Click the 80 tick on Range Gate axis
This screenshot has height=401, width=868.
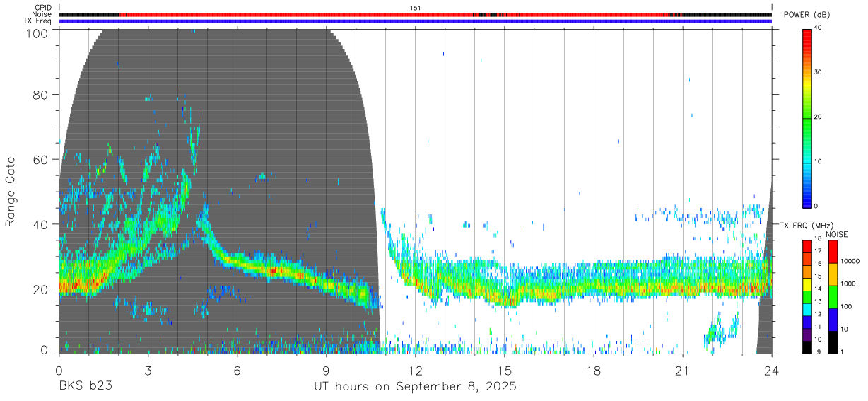(x=42, y=94)
